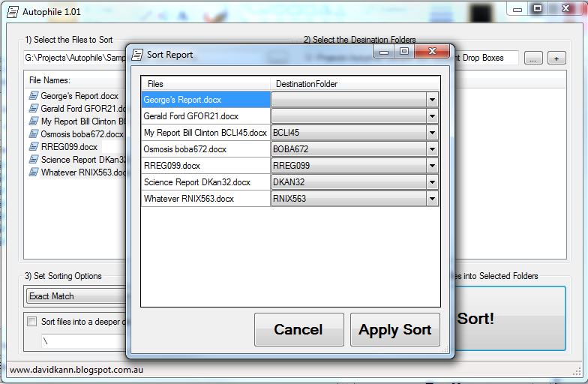
Task: Click the DestinationFolder column header
Action: [355, 84]
